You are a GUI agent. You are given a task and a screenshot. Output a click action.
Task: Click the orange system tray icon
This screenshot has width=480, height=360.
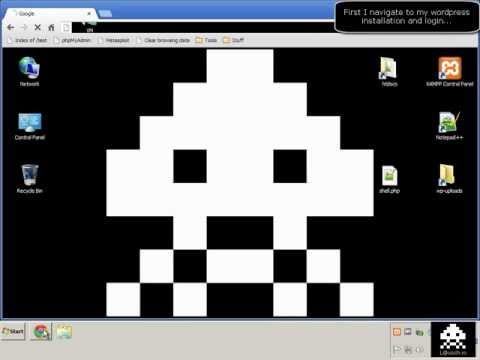click(x=397, y=332)
